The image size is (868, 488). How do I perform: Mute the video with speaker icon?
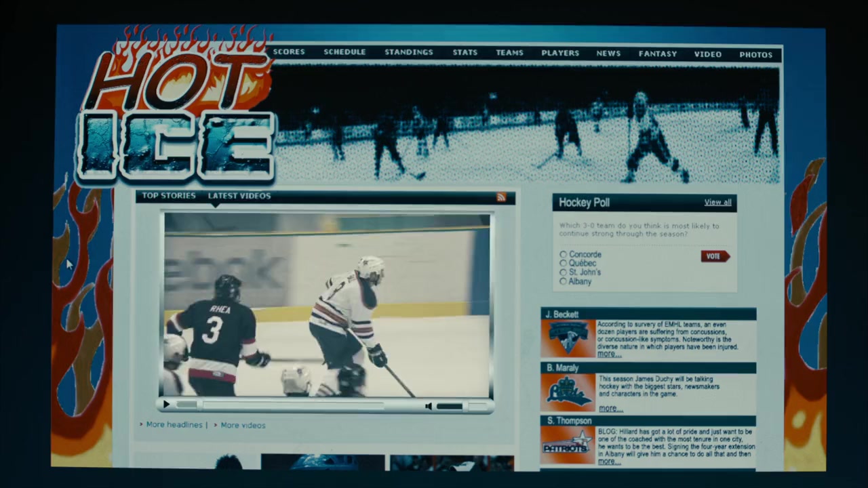click(x=429, y=406)
